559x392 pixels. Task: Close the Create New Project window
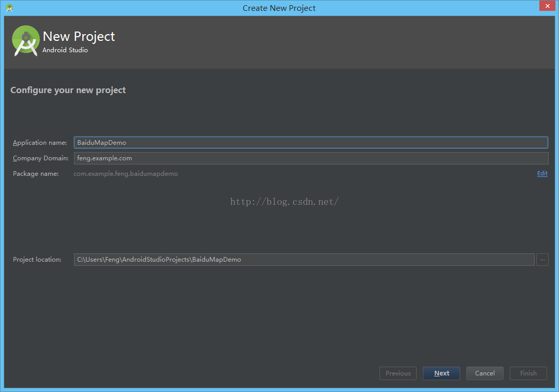pos(547,6)
